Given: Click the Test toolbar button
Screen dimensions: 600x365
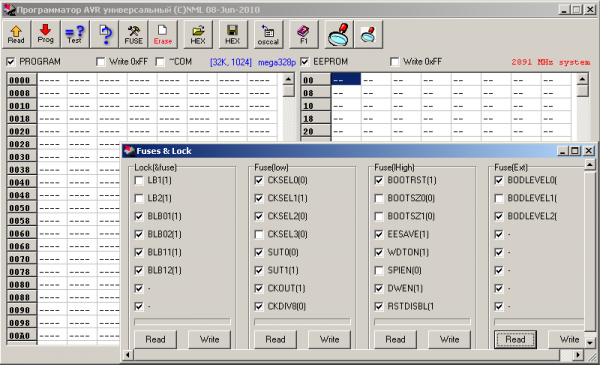Looking at the screenshot, I should (75, 34).
